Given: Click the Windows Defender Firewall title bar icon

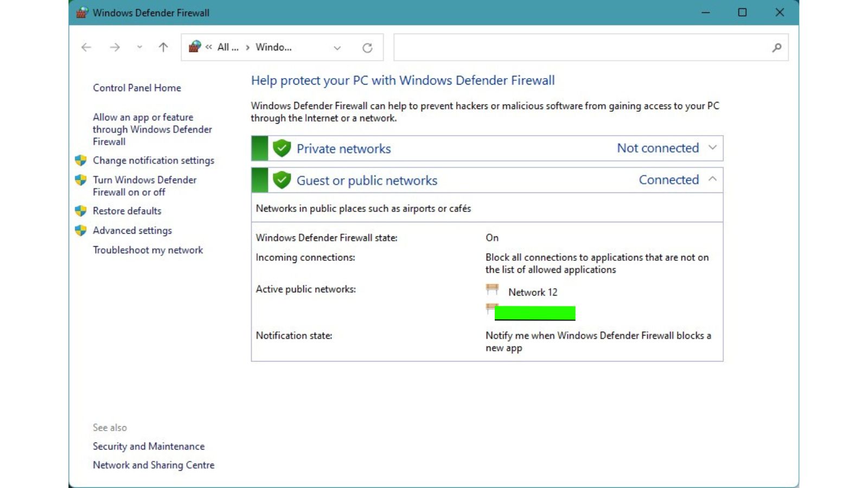Looking at the screenshot, I should click(82, 12).
